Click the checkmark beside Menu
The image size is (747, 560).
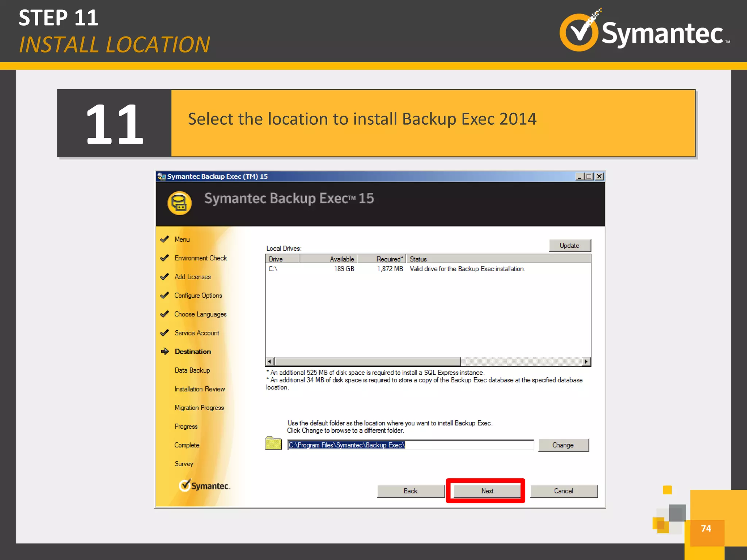click(165, 239)
